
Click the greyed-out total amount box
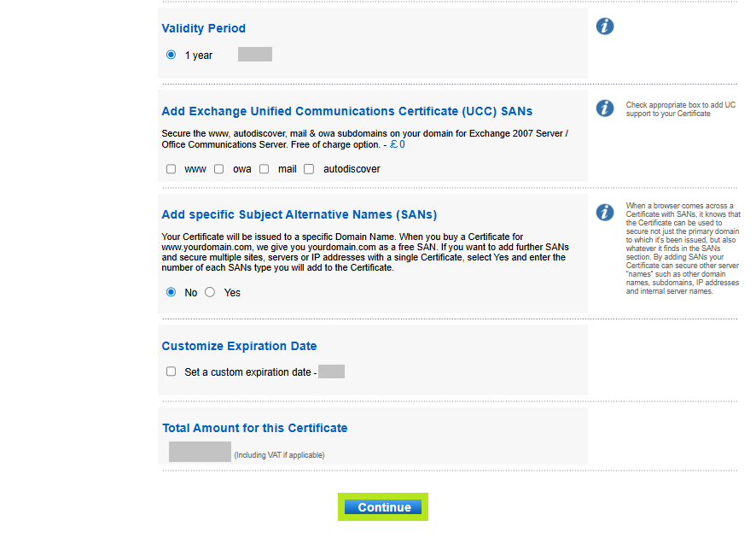[200, 452]
